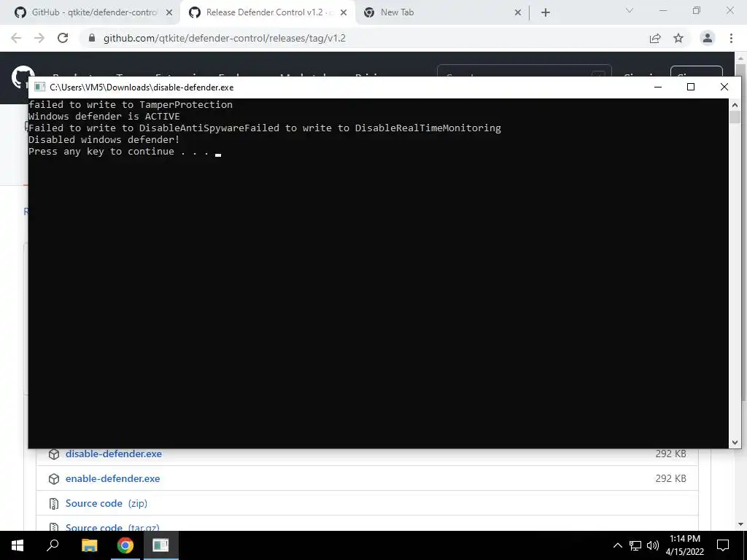Reload the GitHub release page
The width and height of the screenshot is (747, 560).
pos(63,38)
